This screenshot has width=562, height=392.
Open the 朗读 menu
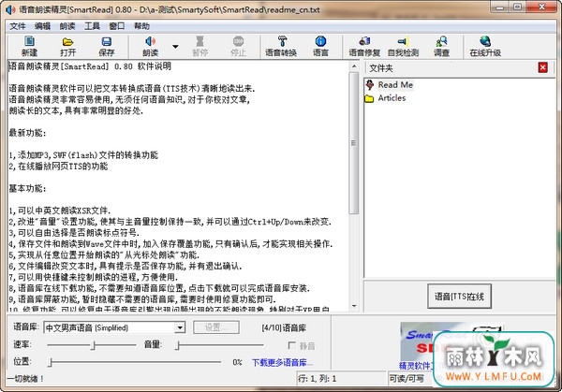[67, 26]
